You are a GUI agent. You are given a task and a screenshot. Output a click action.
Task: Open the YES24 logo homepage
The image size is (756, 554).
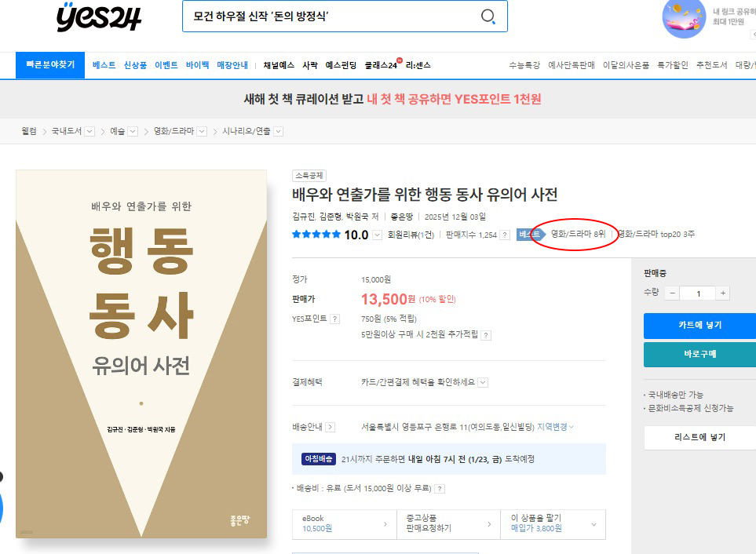coord(99,16)
